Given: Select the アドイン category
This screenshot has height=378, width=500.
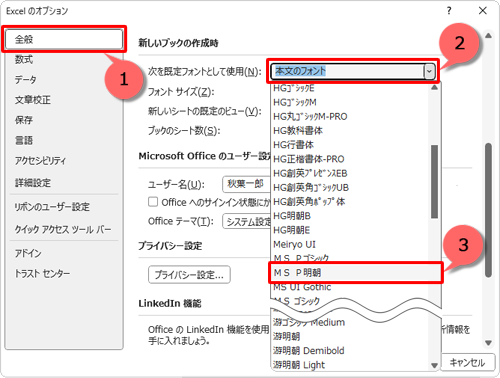Looking at the screenshot, I should coord(28,253).
